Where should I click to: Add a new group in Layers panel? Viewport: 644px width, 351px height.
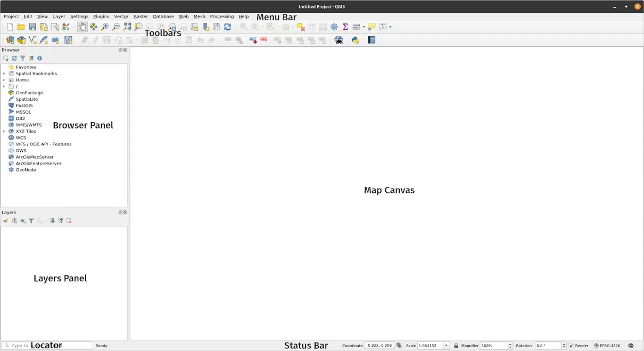14,221
